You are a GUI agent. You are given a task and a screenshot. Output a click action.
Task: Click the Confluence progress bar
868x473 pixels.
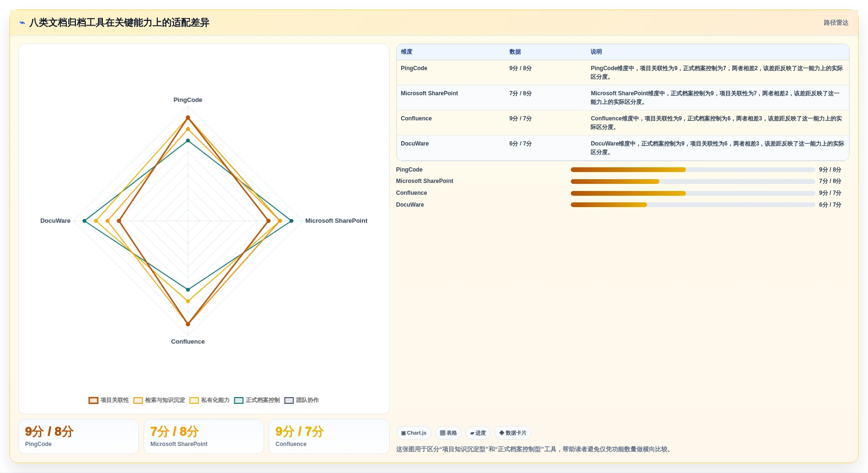[x=693, y=193]
